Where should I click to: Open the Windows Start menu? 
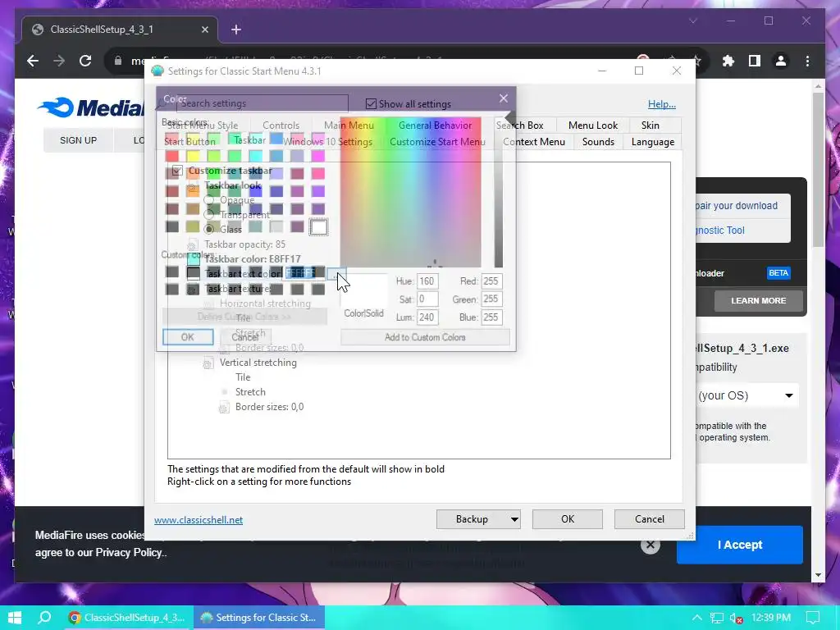pos(15,618)
